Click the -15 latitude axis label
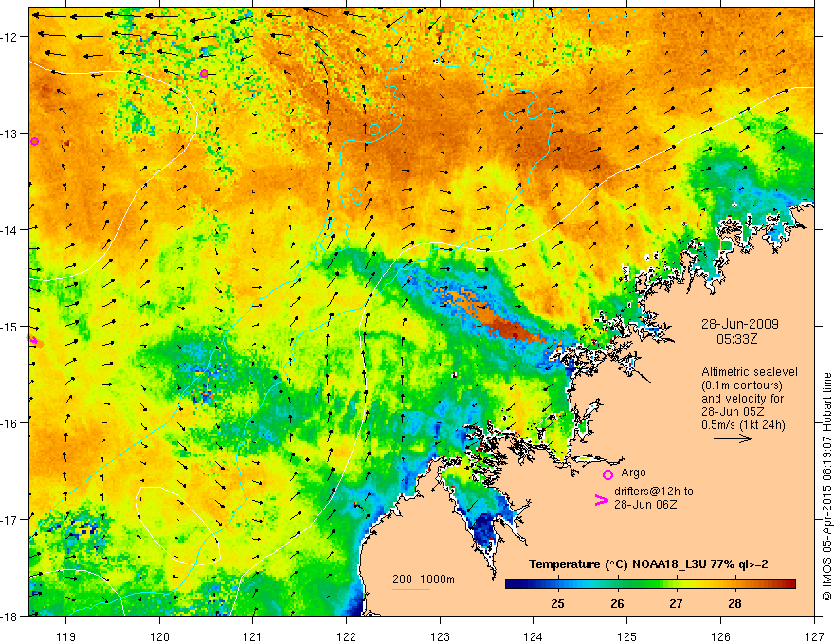The image size is (834, 644). tap(10, 326)
